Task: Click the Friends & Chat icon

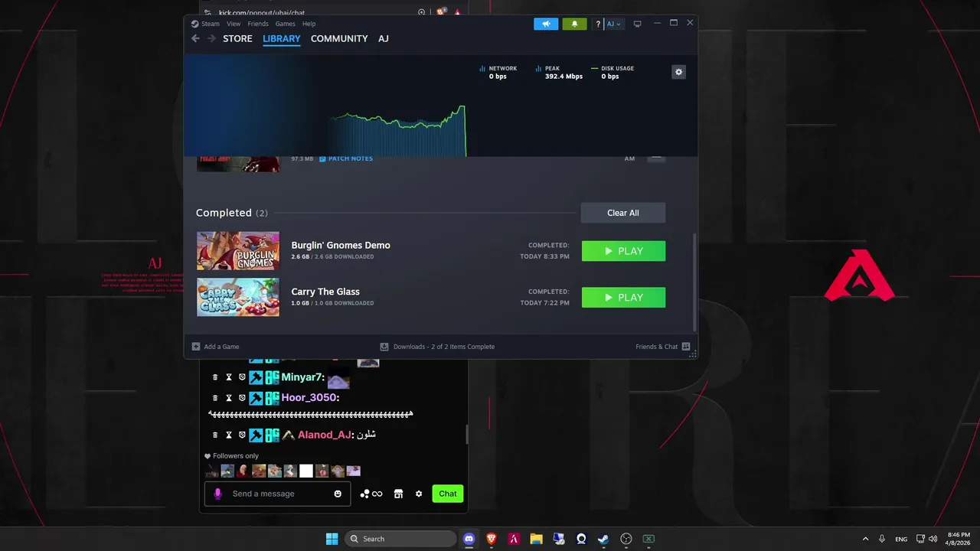Action: click(686, 347)
